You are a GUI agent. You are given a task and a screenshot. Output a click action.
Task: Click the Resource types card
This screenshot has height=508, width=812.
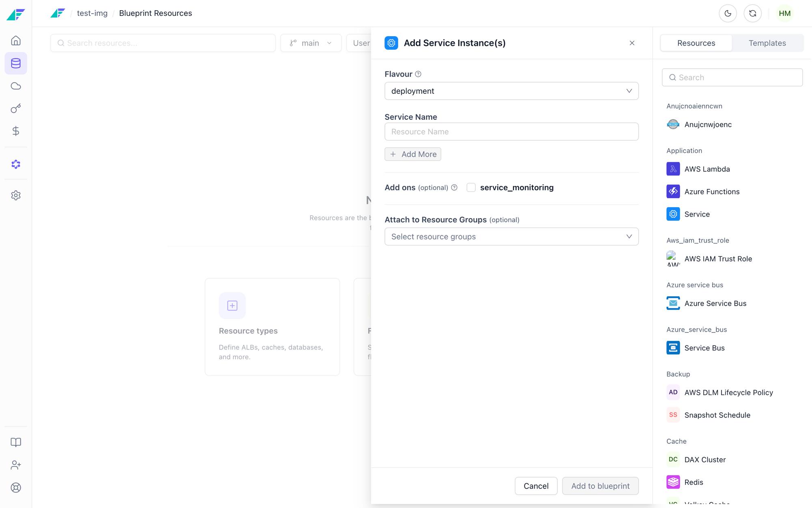point(272,327)
